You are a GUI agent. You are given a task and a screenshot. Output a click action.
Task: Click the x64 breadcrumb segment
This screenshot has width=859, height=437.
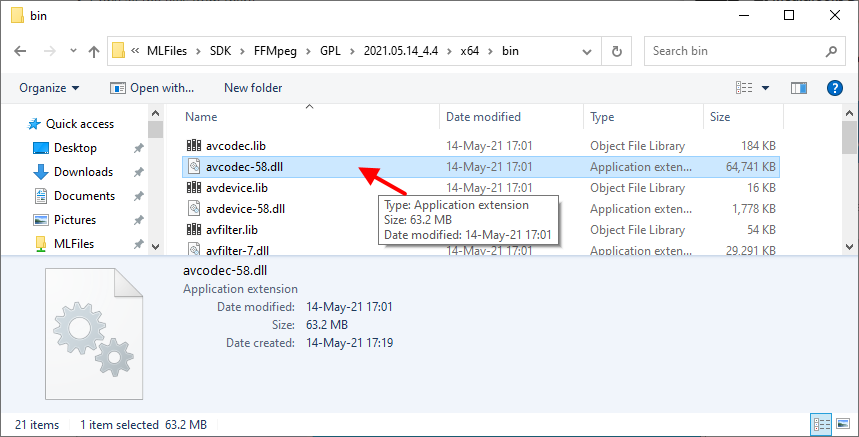(x=469, y=51)
